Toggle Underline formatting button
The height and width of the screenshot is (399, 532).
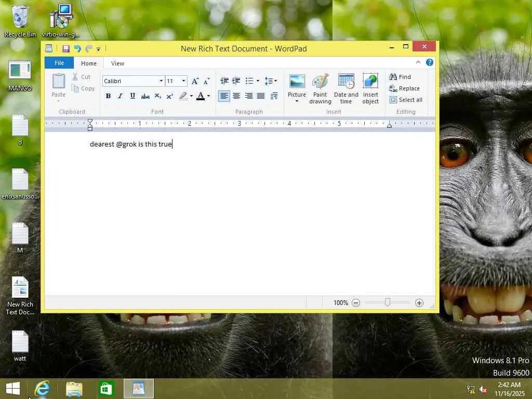click(132, 96)
